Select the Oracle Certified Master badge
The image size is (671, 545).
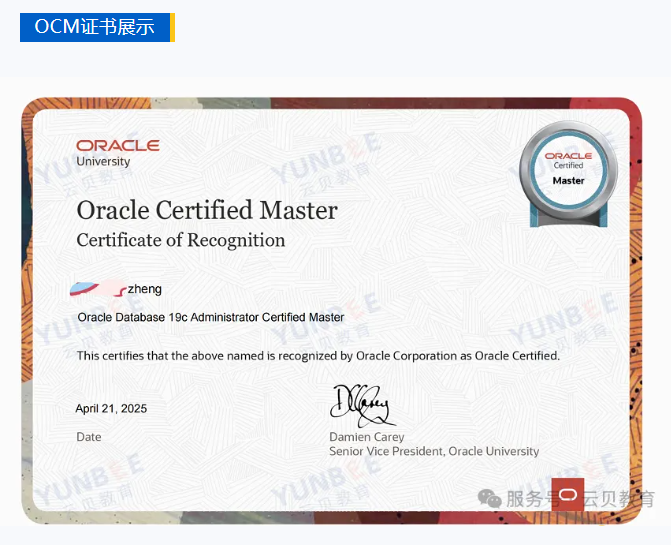pyautogui.click(x=569, y=169)
